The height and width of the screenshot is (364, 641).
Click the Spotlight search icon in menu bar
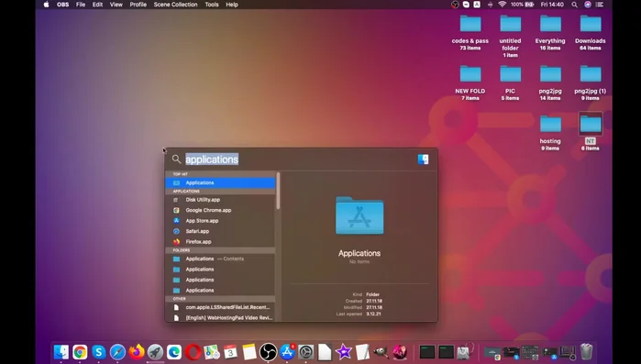574,5
